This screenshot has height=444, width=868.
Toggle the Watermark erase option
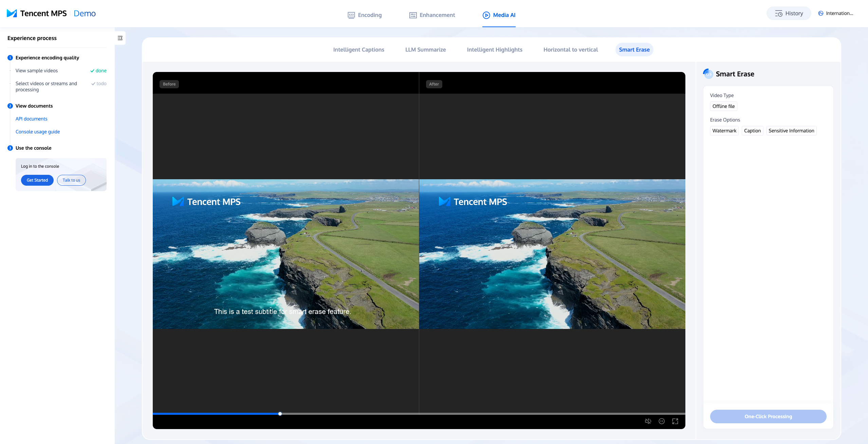(724, 131)
